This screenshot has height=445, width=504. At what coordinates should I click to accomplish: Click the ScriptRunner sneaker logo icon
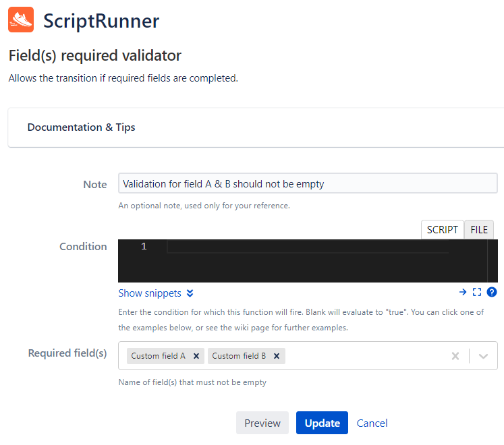21,20
